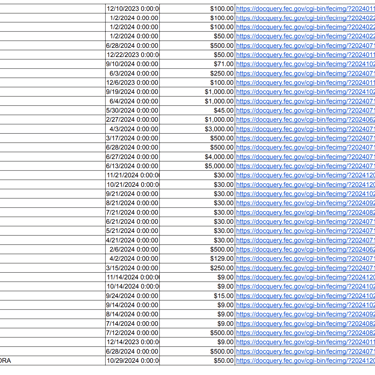Screen dimensions: 375x375
Task: Select the date cell 4/21/2024 0:00:00
Action: (x=133, y=240)
